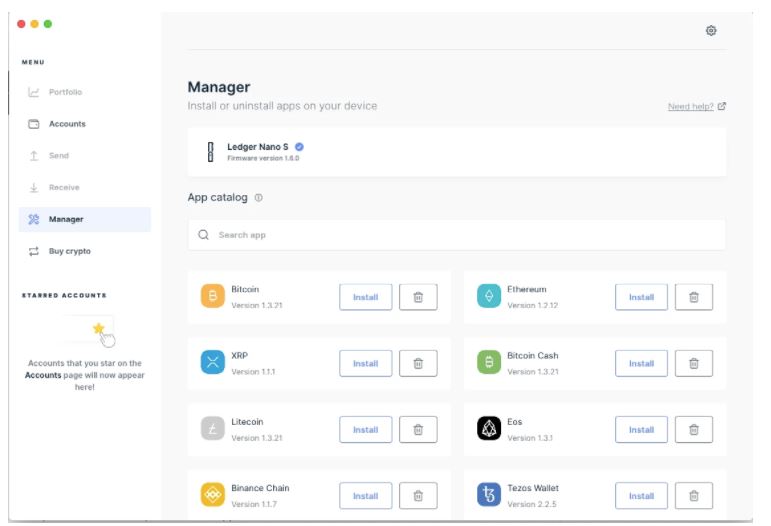This screenshot has height=526, width=771.
Task: Click the 'STARRED ACCOUNTS' sidebar label
Action: tap(64, 295)
